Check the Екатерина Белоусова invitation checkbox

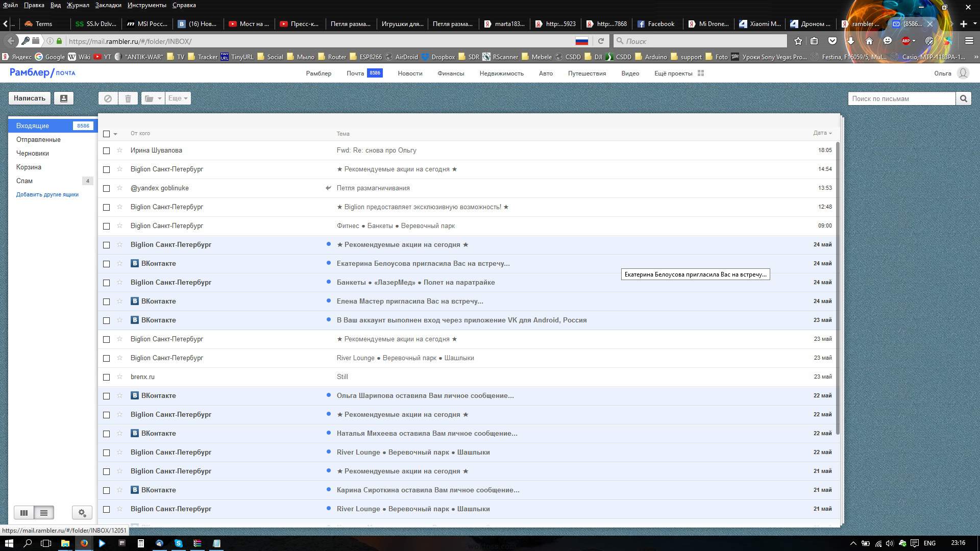(x=106, y=264)
